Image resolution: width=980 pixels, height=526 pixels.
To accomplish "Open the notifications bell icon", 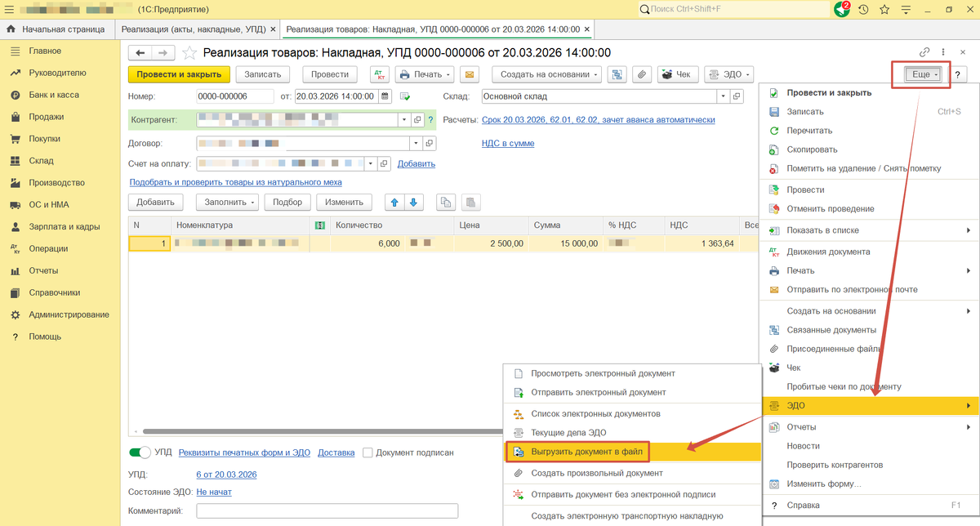I will click(x=842, y=9).
